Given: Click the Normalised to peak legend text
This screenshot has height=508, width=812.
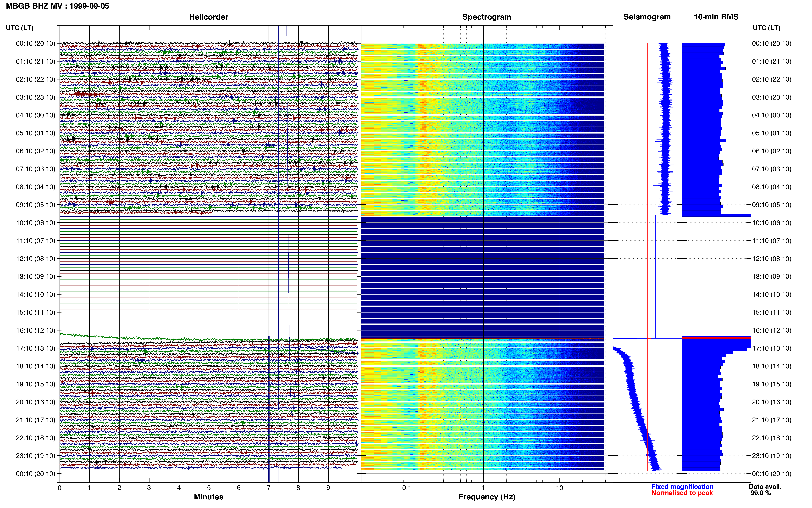Looking at the screenshot, I should coord(682,493).
